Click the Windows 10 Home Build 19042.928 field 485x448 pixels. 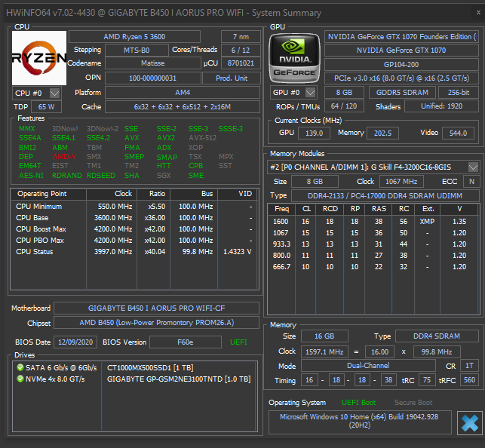click(360, 421)
